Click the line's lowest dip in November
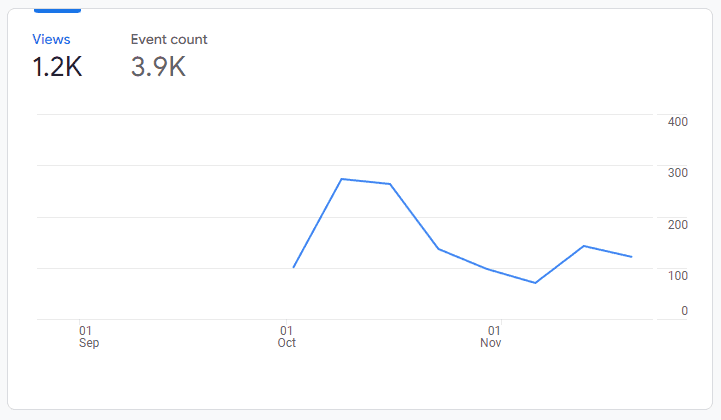 536,283
